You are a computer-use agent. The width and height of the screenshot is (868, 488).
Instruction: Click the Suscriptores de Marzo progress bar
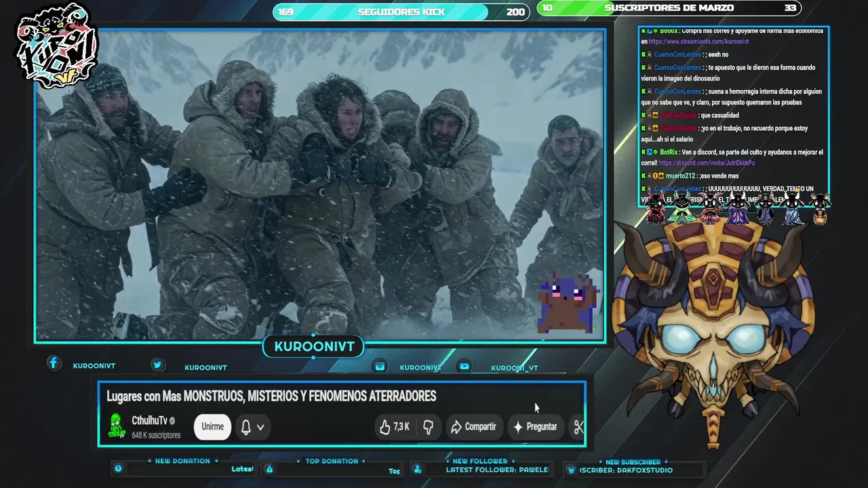[x=669, y=8]
